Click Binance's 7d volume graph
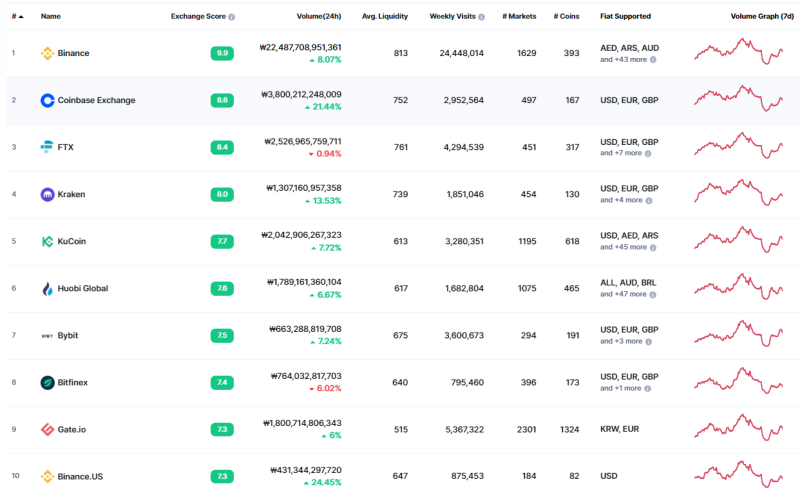800x493 pixels. pyautogui.click(x=738, y=51)
